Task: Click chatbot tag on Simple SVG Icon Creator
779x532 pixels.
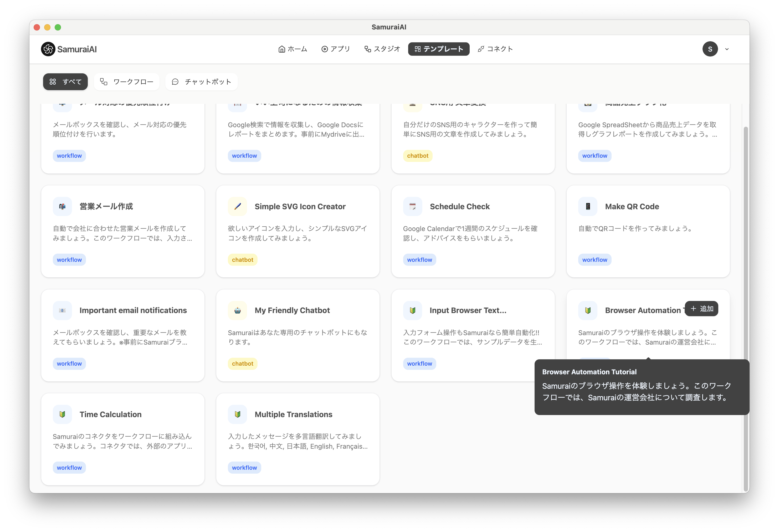Action: [242, 260]
